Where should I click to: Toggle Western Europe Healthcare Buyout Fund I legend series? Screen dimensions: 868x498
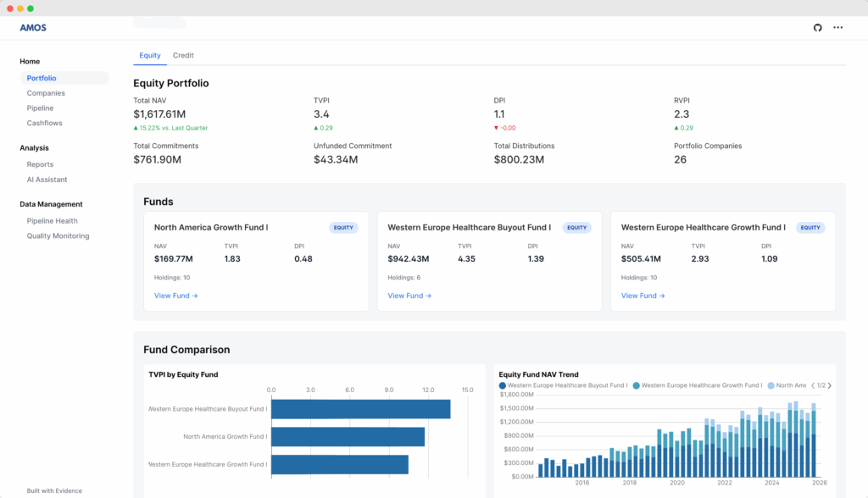(x=564, y=385)
